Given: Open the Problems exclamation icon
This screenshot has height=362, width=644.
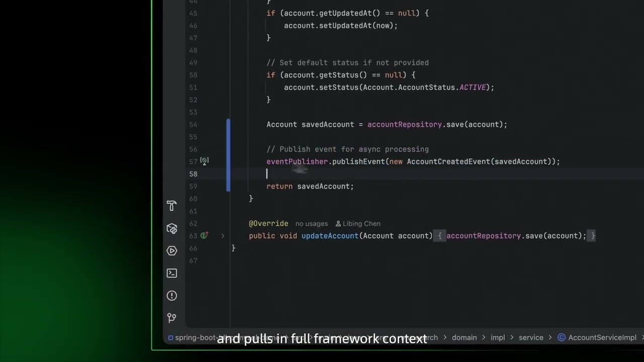Looking at the screenshot, I should coord(172,296).
